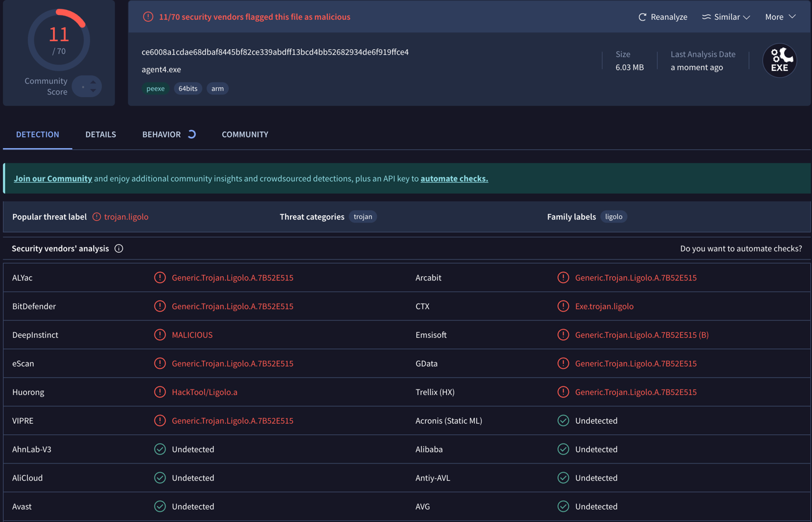Click the 64bits tag
The width and height of the screenshot is (812, 522).
[188, 88]
